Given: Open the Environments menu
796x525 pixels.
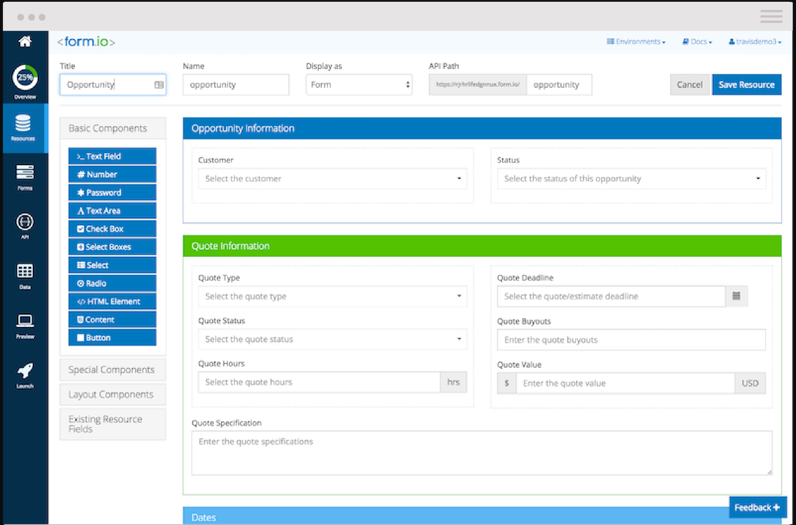Looking at the screenshot, I should tap(636, 42).
